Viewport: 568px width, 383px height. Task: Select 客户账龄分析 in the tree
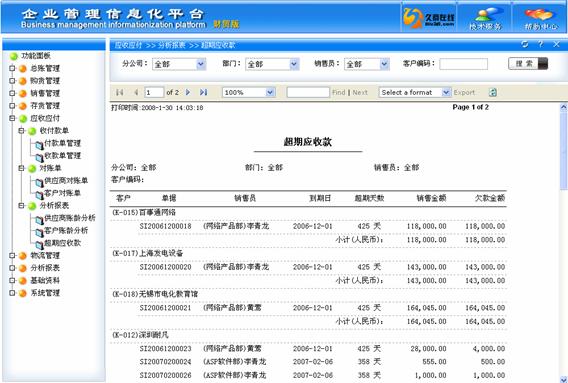click(x=66, y=230)
